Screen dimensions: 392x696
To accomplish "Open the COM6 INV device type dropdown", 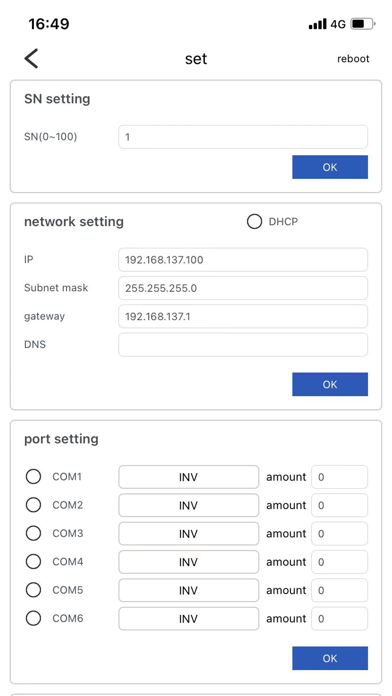I will [x=189, y=619].
